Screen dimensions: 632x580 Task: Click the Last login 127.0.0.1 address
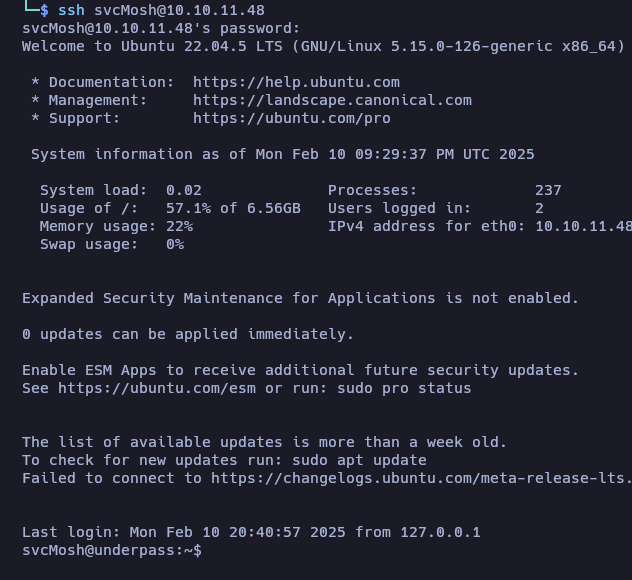tap(440, 532)
